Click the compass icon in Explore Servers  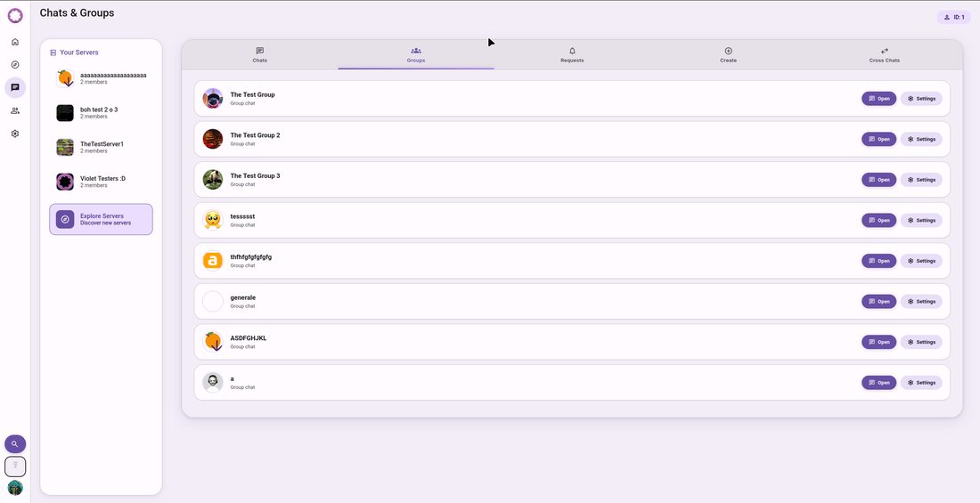coord(65,219)
